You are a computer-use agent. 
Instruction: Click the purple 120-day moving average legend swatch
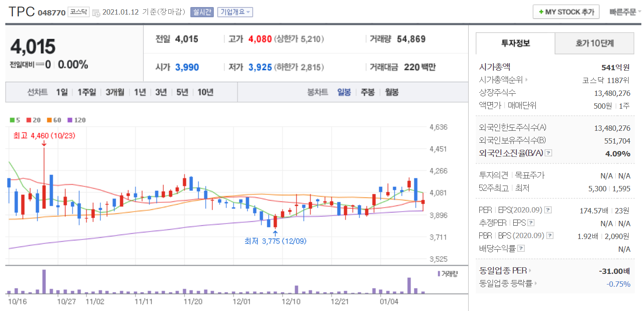tap(69, 120)
